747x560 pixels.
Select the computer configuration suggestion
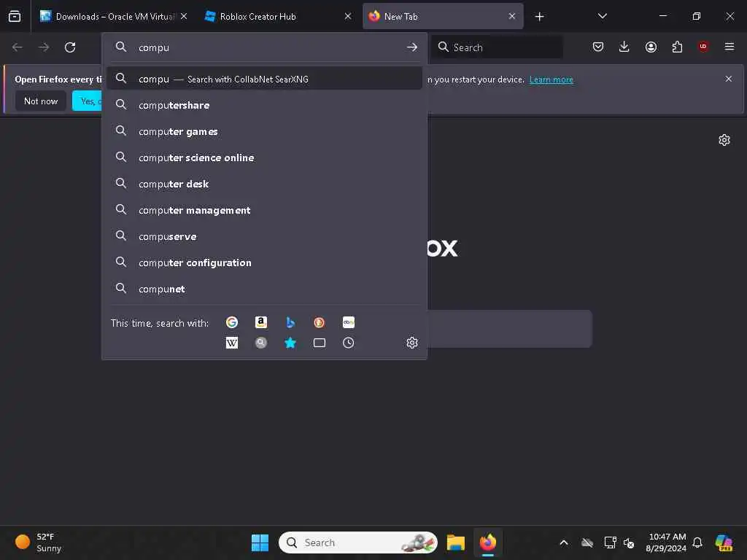pos(264,262)
